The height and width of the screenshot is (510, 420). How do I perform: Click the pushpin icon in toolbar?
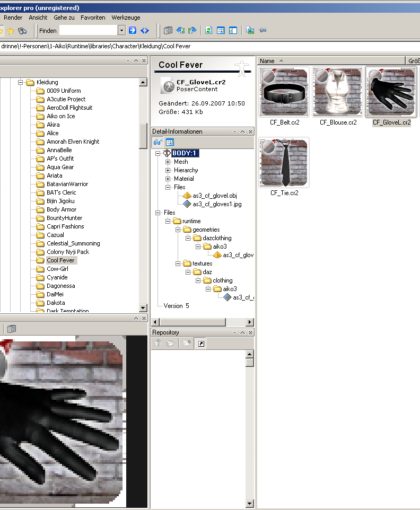(x=262, y=30)
